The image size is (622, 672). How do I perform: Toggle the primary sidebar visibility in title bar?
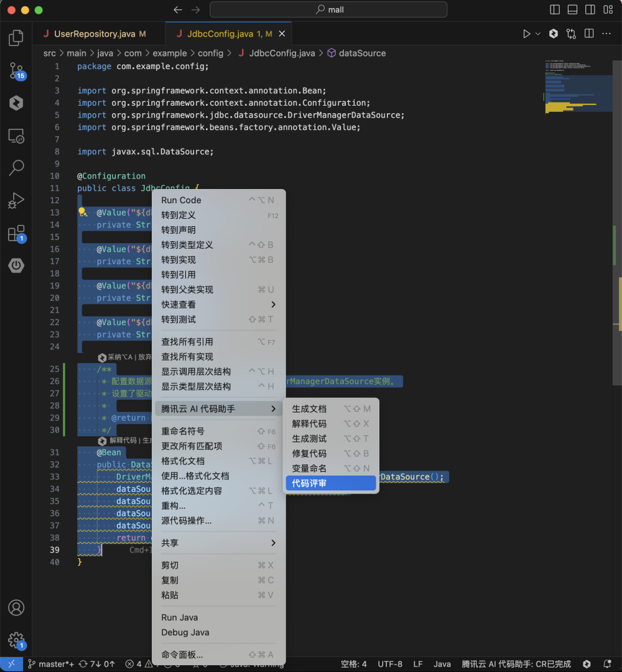pos(554,9)
